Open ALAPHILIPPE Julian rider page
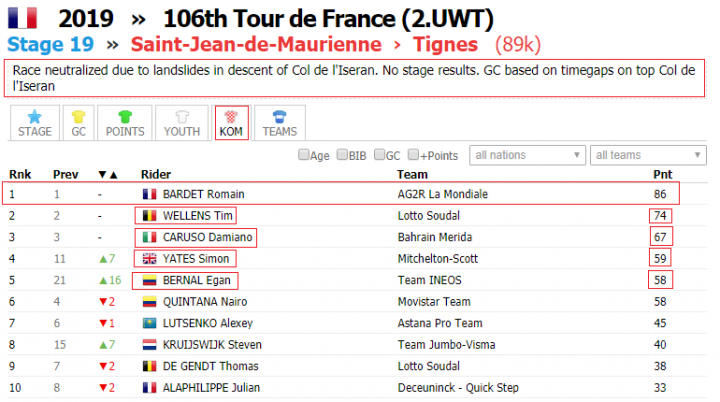 pyautogui.click(x=211, y=388)
